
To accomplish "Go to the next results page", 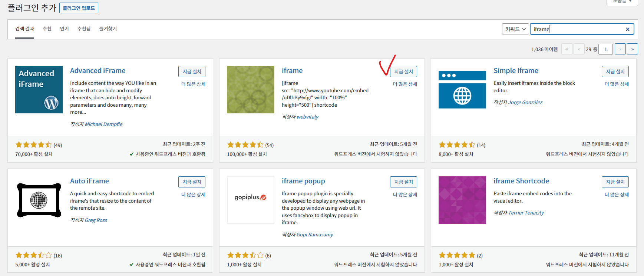I will pos(620,49).
